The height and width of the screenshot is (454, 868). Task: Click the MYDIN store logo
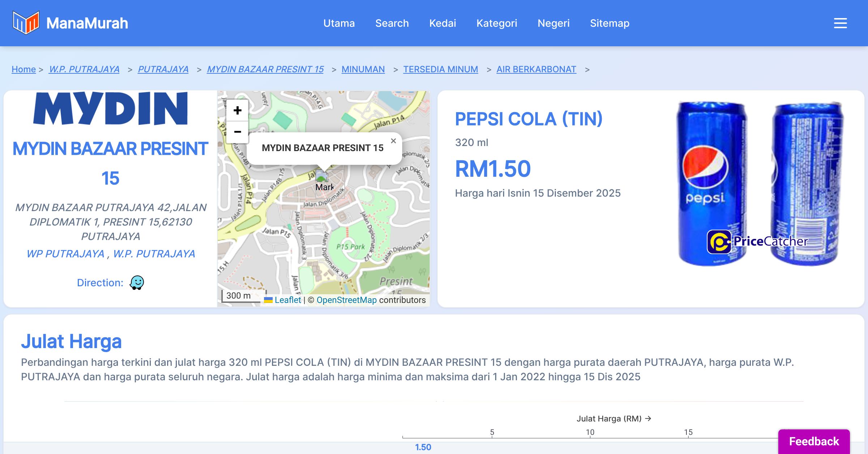pyautogui.click(x=110, y=108)
